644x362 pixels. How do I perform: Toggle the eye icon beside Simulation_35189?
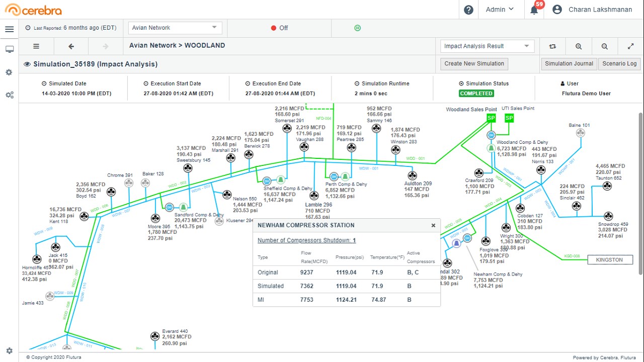tap(27, 64)
